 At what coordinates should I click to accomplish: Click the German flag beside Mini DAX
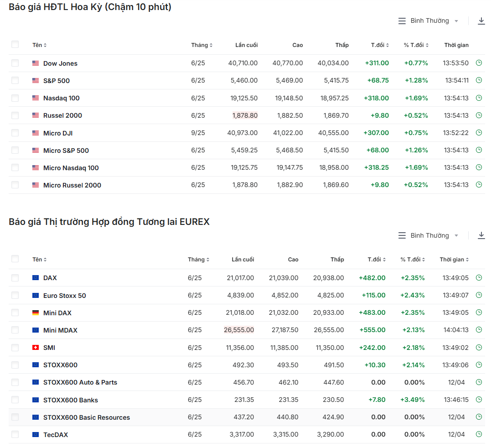(x=36, y=313)
